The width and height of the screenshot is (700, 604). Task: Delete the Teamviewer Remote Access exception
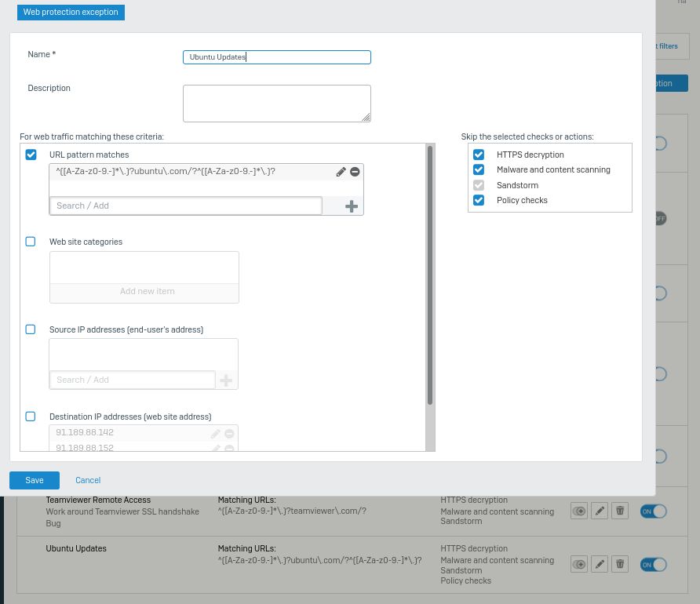[620, 511]
